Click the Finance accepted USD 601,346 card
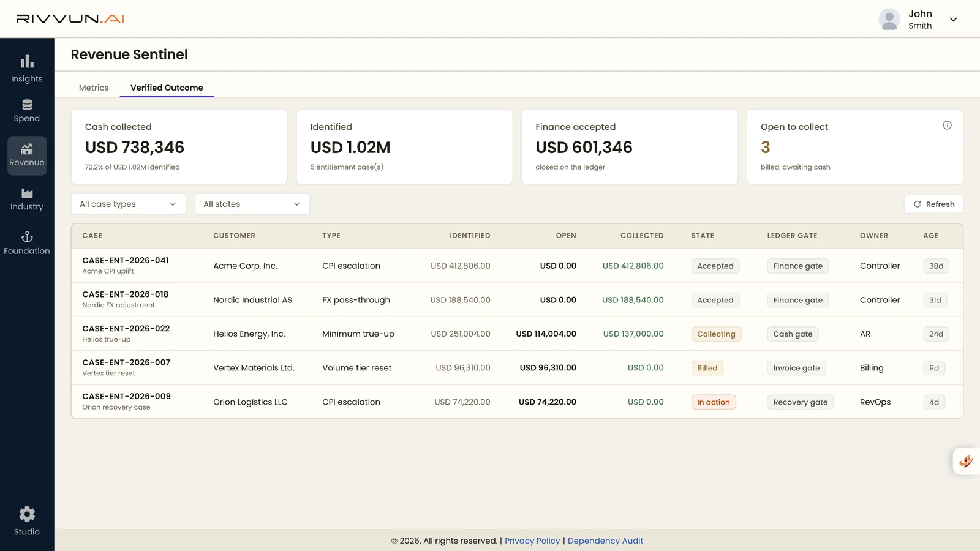Viewport: 980px width, 551px height. [x=630, y=147]
